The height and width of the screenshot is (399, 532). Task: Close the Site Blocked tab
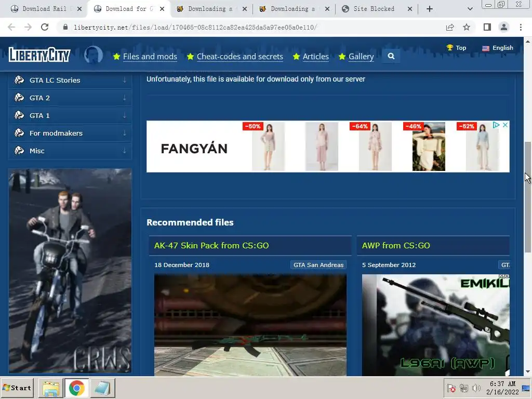point(410,9)
